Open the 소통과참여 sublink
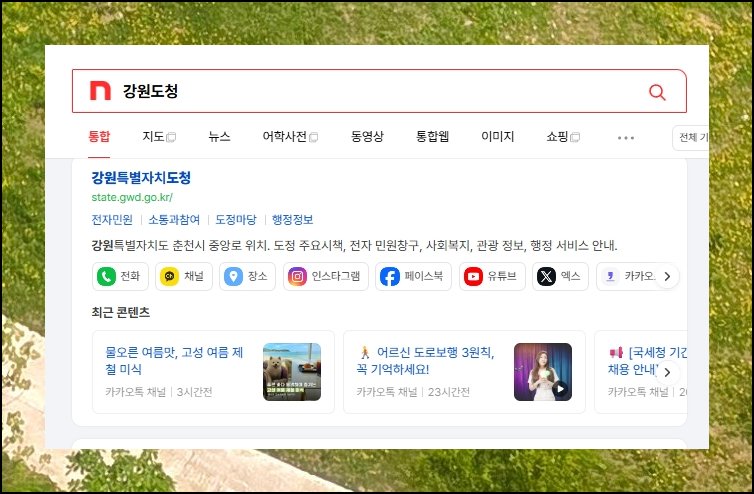 click(x=174, y=220)
